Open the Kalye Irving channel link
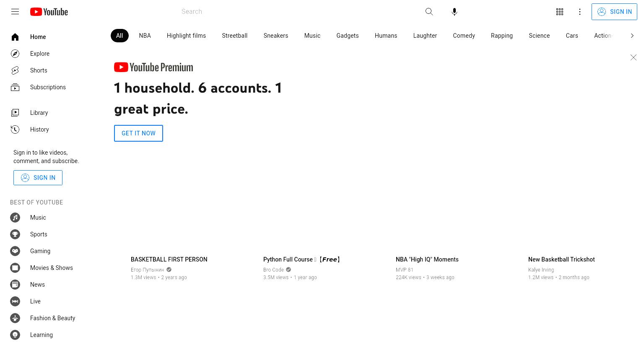The height and width of the screenshot is (342, 644). coord(541,270)
